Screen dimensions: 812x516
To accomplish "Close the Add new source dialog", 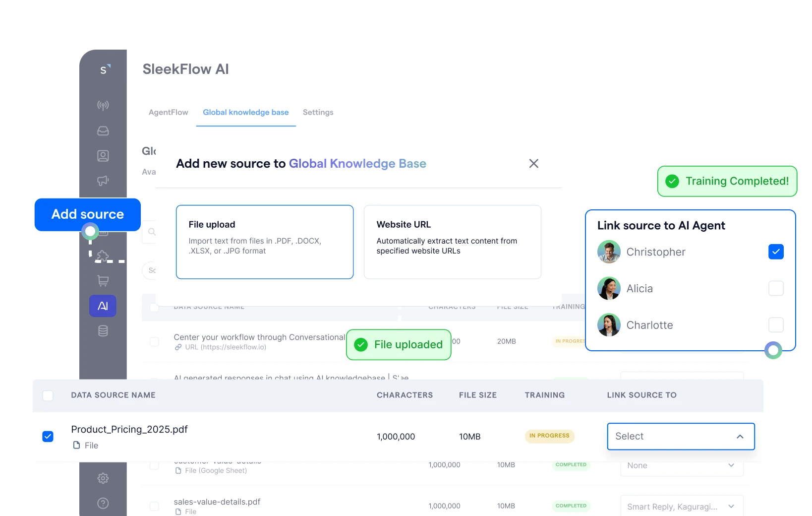I will click(534, 164).
